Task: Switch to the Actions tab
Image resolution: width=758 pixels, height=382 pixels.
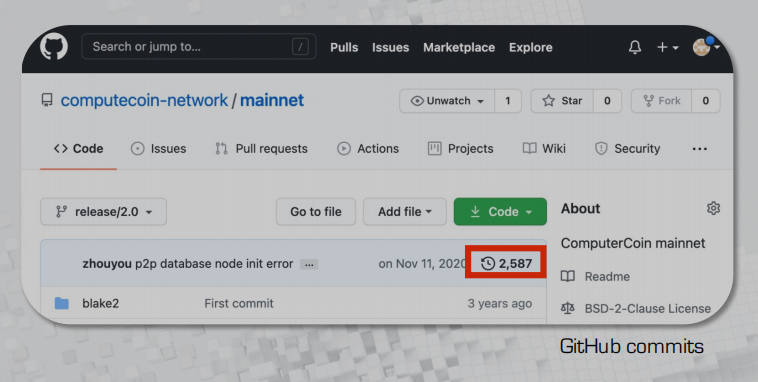Action: point(368,148)
